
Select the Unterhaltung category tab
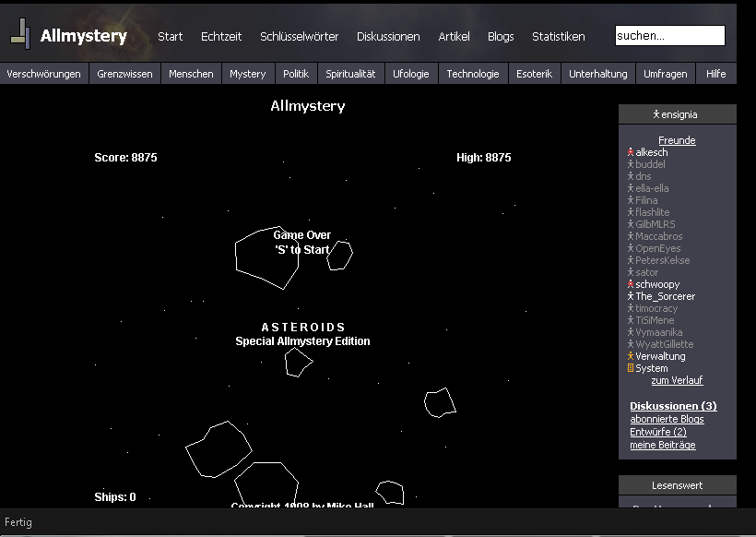coord(597,74)
